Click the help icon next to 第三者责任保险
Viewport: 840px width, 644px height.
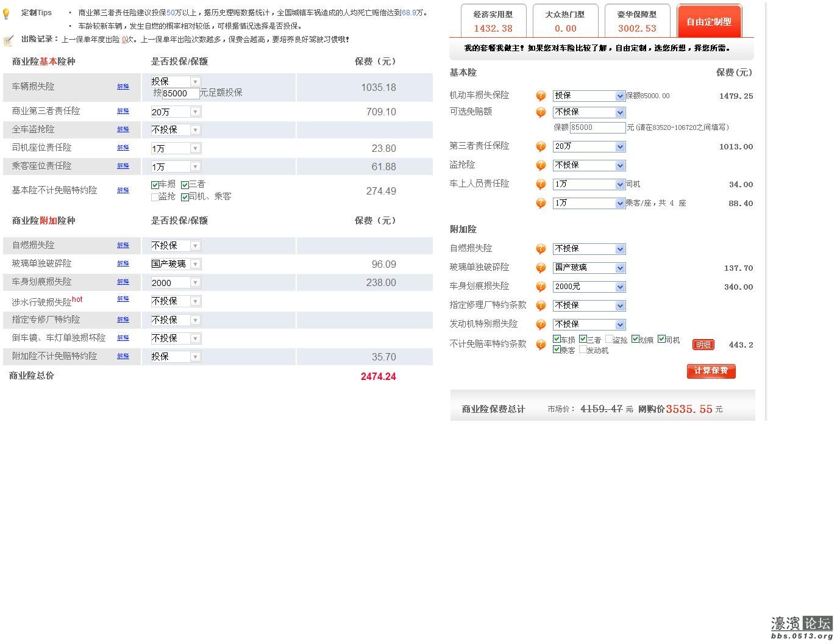(541, 146)
